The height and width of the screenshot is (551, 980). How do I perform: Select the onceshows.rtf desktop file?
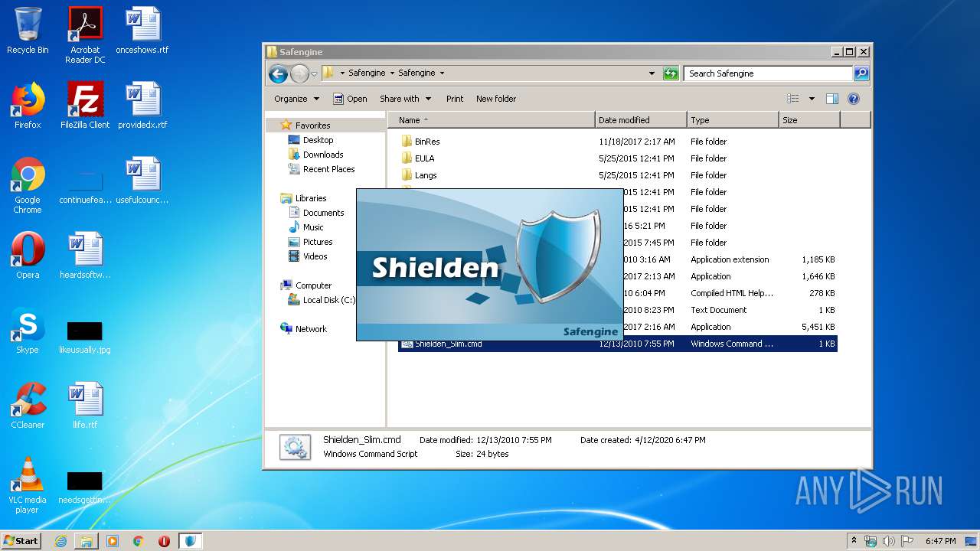pyautogui.click(x=142, y=31)
